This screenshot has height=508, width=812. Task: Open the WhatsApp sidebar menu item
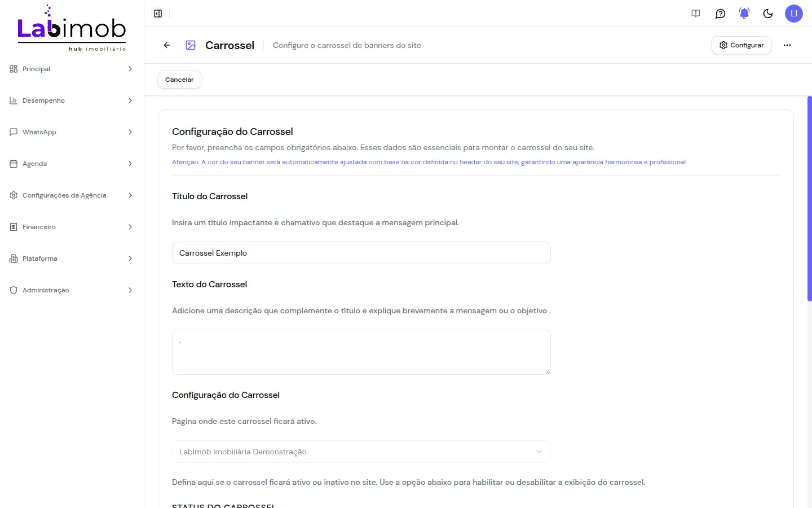pos(72,132)
